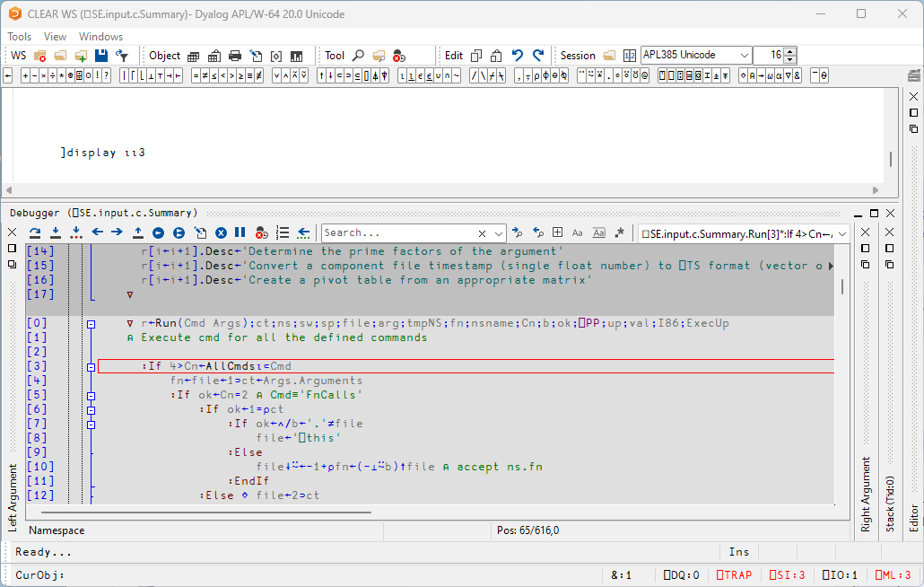924x587 pixels.
Task: Toggle Match case (Aa) search option
Action: [x=578, y=232]
